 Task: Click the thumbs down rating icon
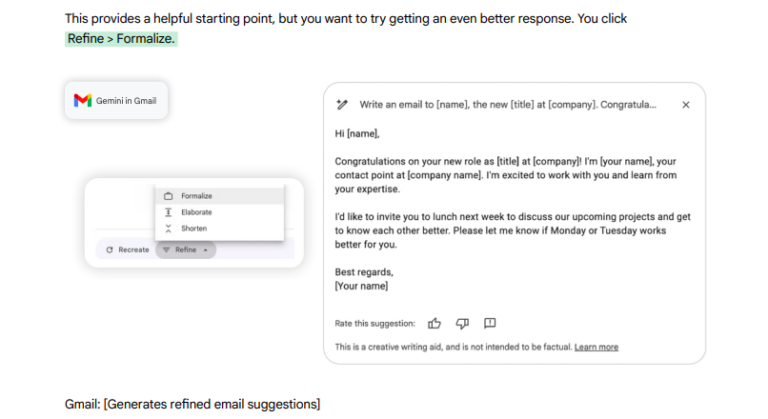[462, 323]
